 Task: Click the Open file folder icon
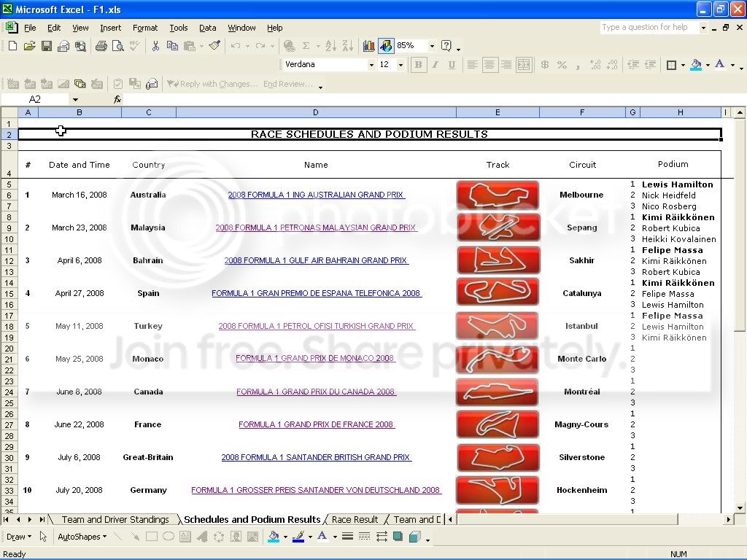coord(29,46)
